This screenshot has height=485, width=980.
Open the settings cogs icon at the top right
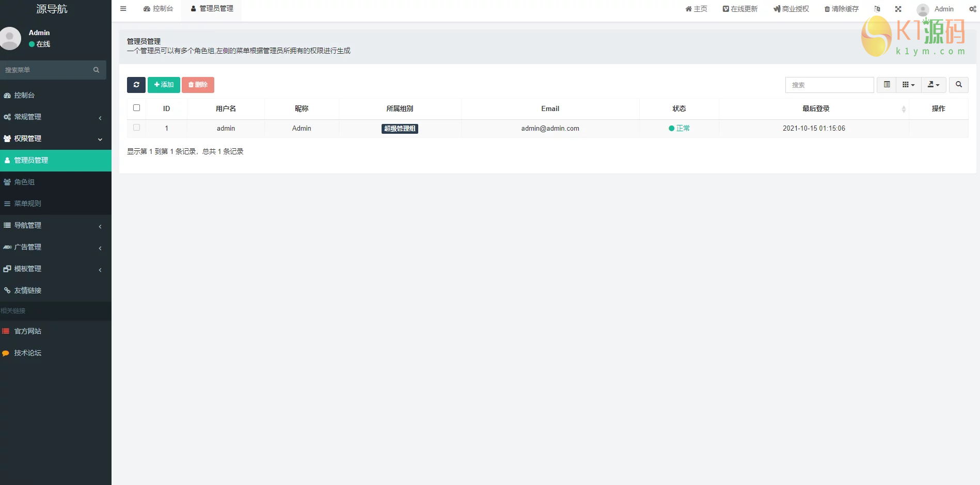972,9
